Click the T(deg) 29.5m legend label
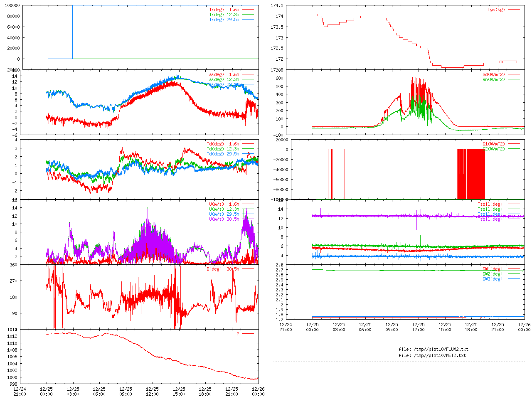The width and height of the screenshot is (532, 399). [224, 20]
